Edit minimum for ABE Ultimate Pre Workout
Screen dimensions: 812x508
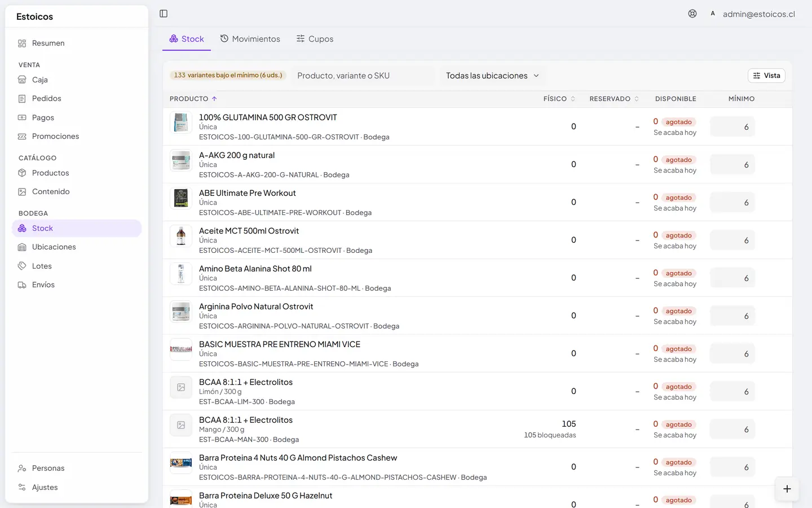point(732,203)
